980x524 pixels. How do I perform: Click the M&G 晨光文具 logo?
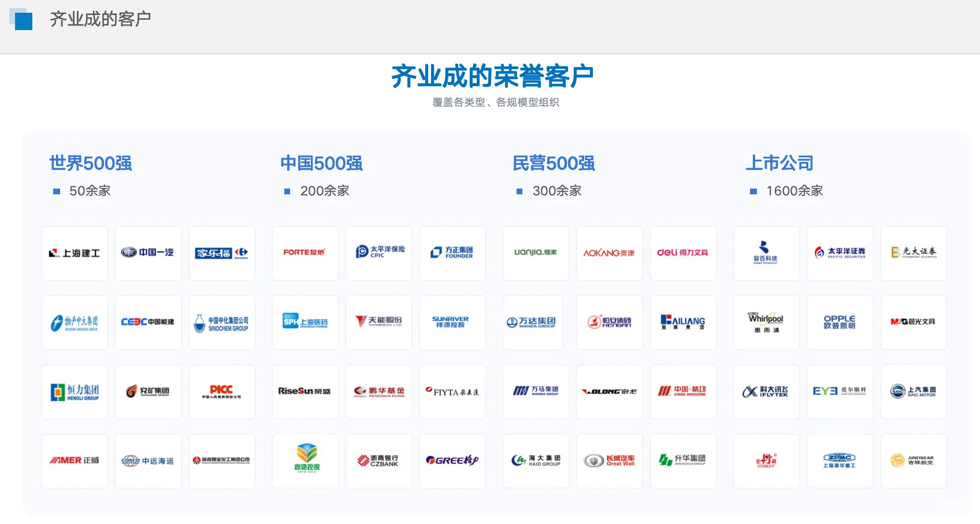pyautogui.click(x=914, y=323)
